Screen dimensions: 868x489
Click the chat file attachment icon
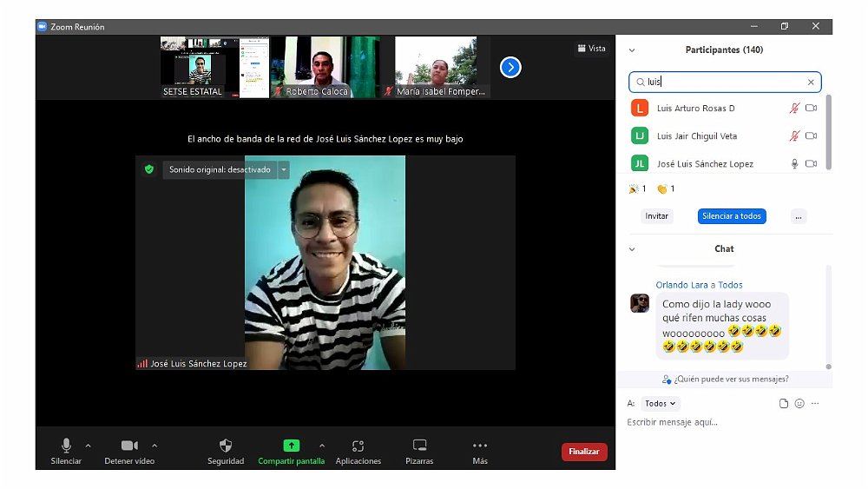[784, 404]
